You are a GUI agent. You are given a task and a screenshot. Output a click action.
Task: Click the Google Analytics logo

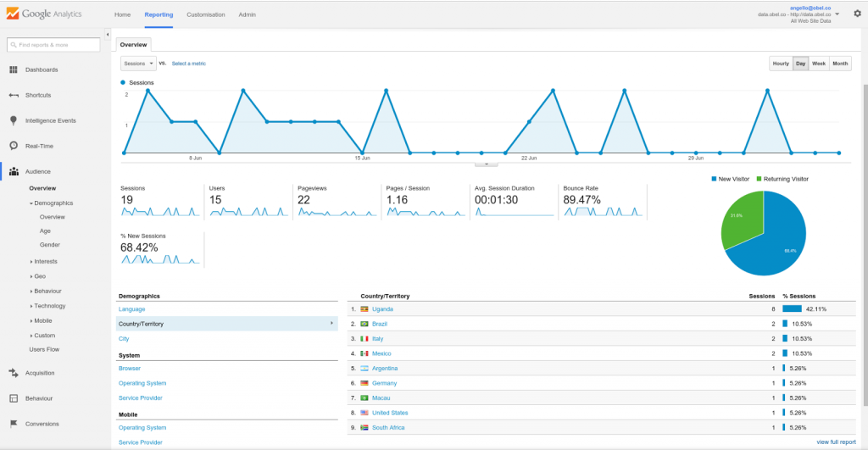click(x=44, y=14)
